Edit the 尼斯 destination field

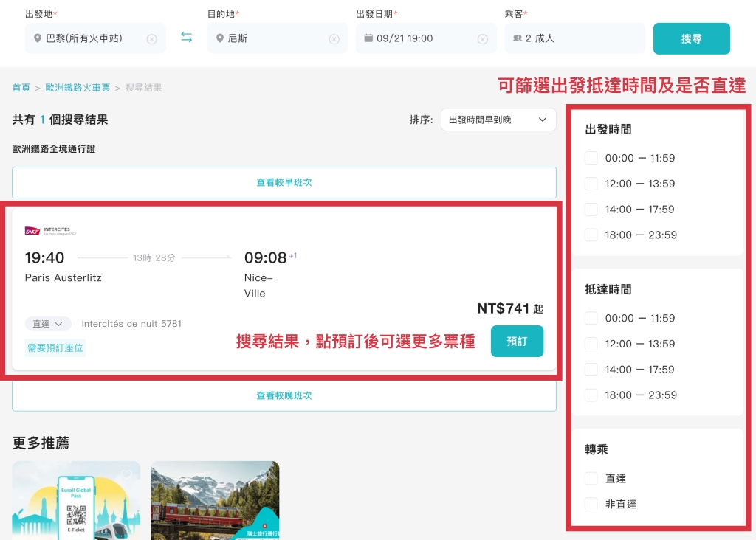tap(278, 38)
